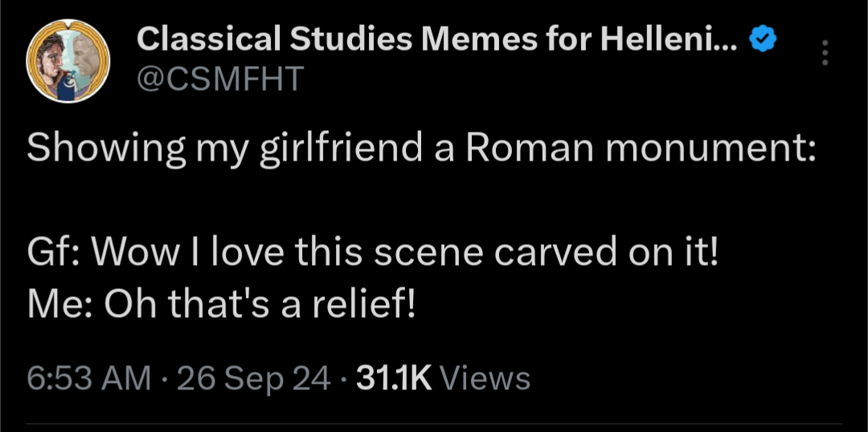Image resolution: width=868 pixels, height=432 pixels.
Task: Click the @CSMFHT handle
Action: pyautogui.click(x=220, y=78)
